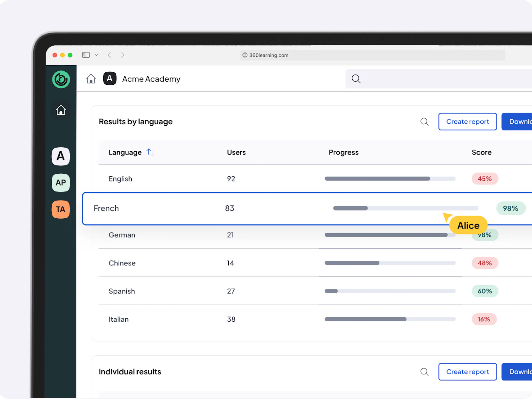
Task: Click the Acme Academy title text
Action: pyautogui.click(x=151, y=79)
